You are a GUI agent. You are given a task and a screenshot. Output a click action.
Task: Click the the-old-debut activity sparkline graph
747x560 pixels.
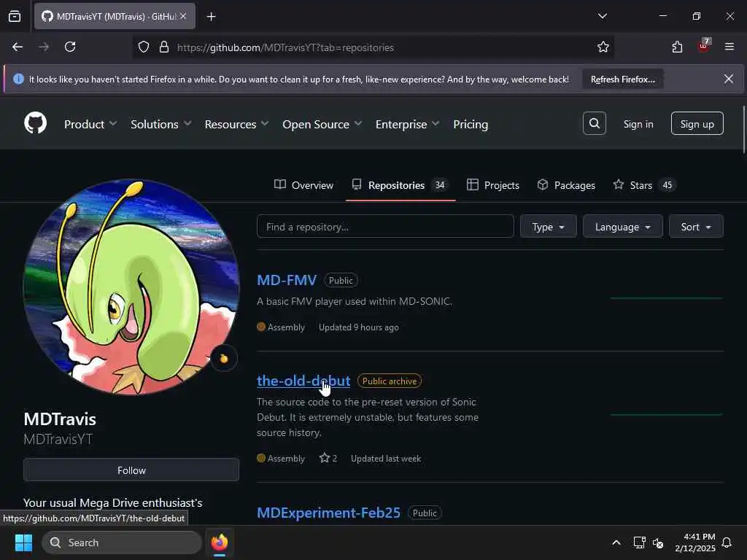click(667, 414)
